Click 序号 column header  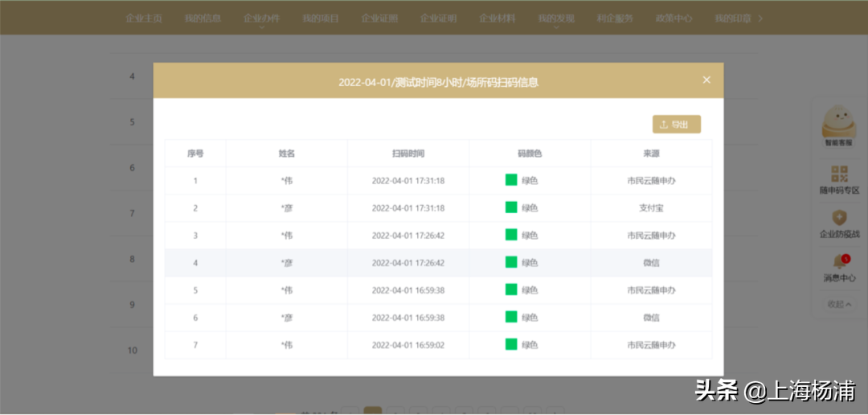coord(195,154)
